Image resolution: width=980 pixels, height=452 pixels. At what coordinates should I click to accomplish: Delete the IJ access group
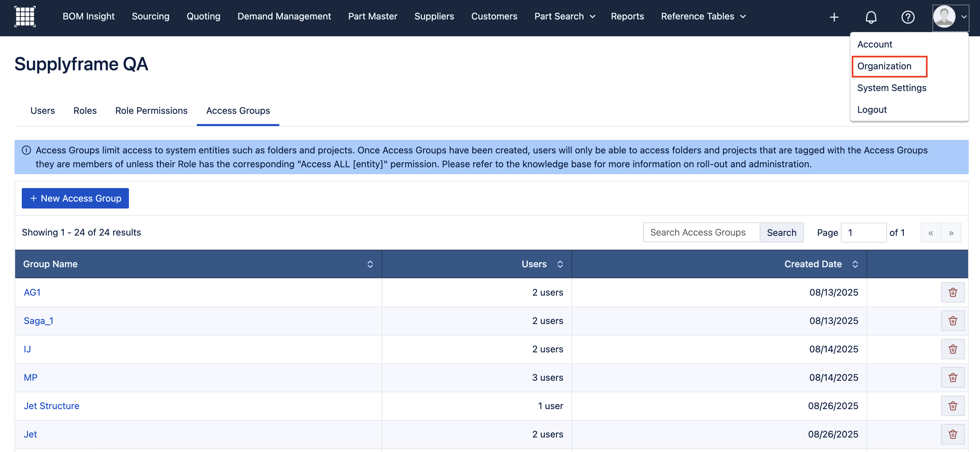(x=953, y=349)
